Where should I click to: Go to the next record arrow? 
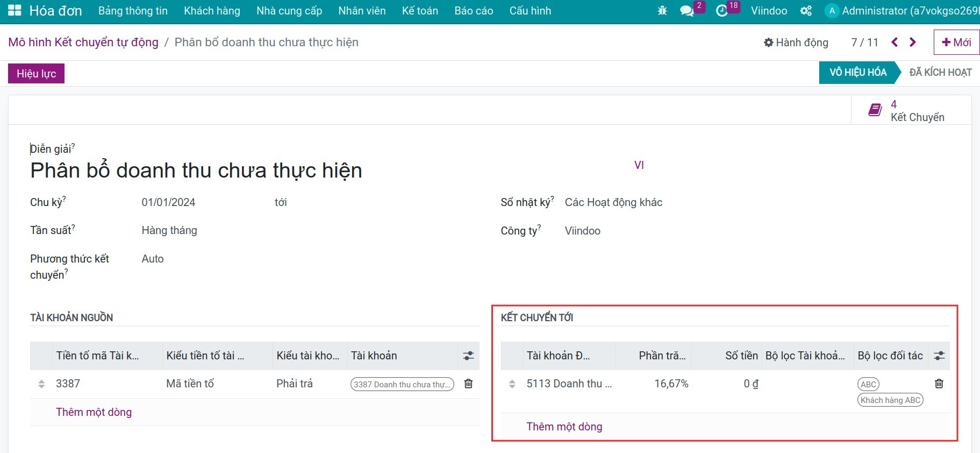pos(913,42)
